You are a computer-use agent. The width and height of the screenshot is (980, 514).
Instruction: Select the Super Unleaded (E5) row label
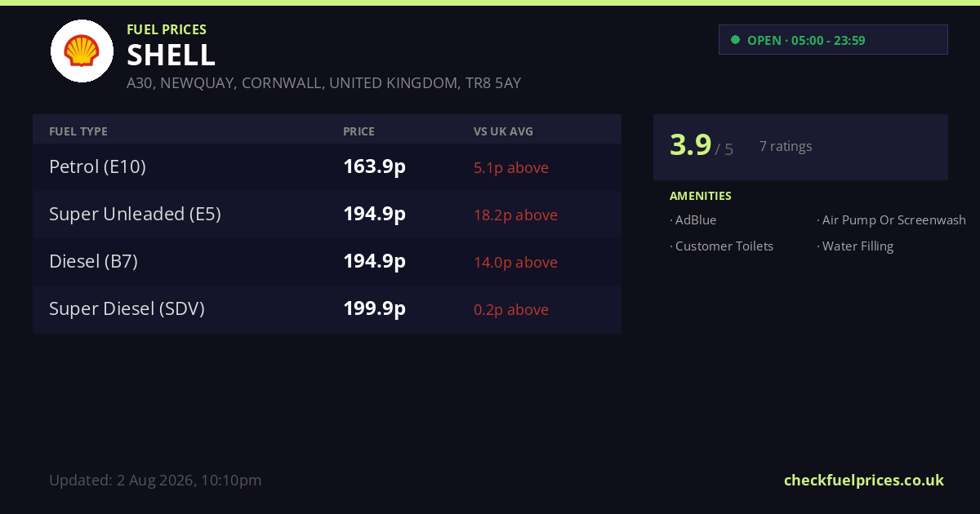tap(135, 215)
